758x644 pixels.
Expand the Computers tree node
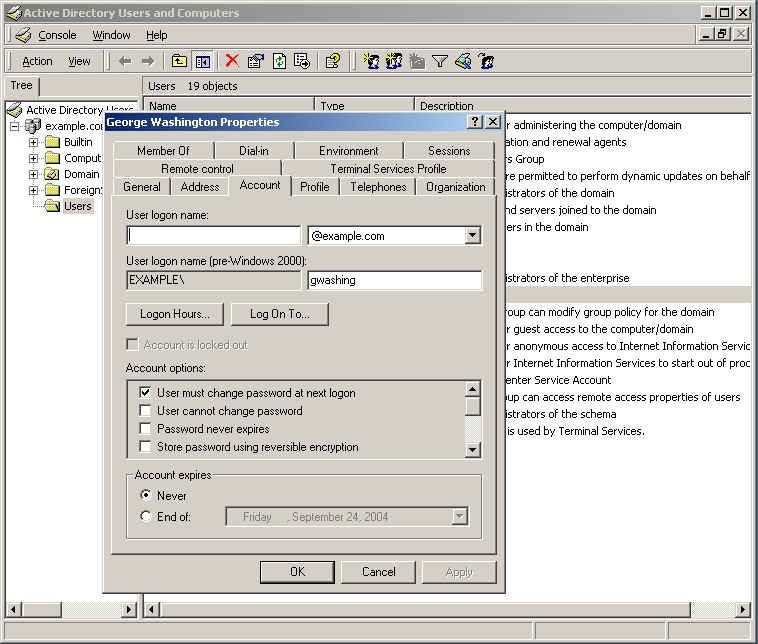33,158
